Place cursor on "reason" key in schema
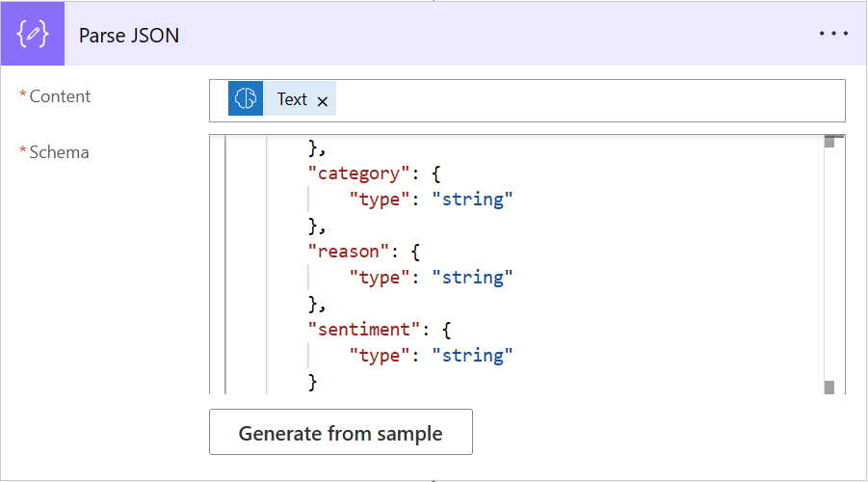The image size is (868, 482). pos(344,252)
